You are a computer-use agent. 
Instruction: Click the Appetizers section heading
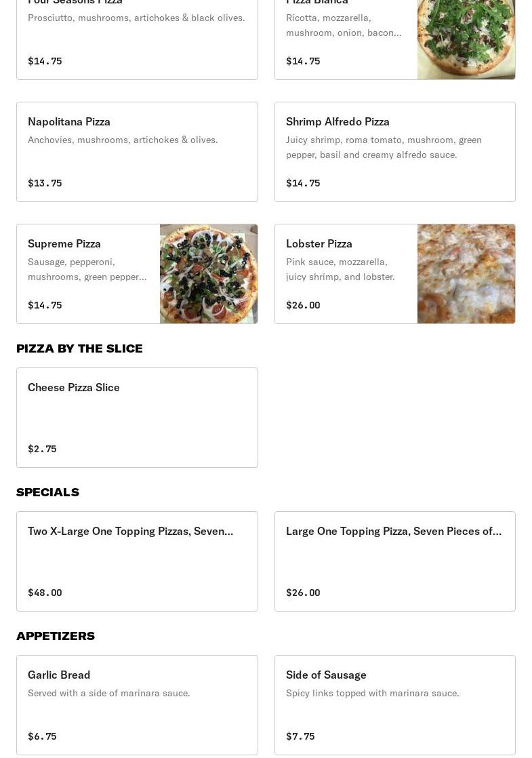56,636
